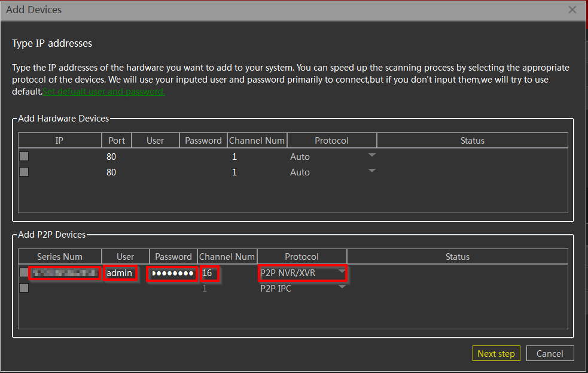Tick the first P2P device row checkbox
The width and height of the screenshot is (588, 373).
(x=24, y=272)
